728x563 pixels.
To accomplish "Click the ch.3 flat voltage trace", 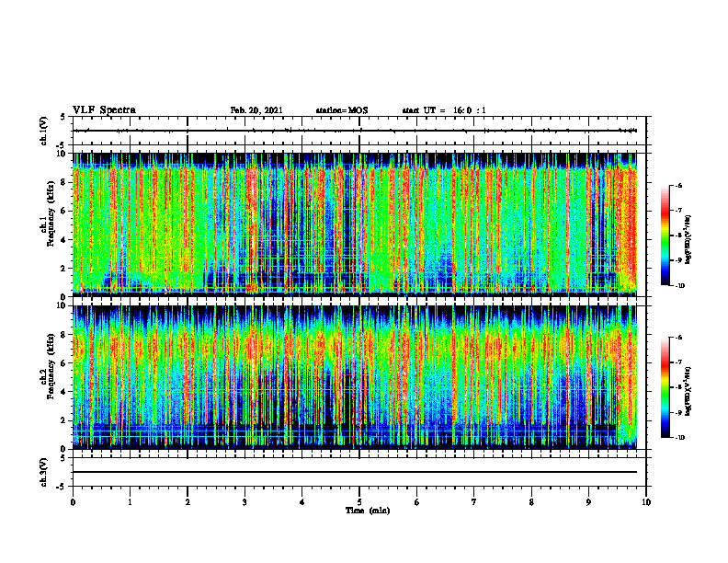I will point(355,472).
